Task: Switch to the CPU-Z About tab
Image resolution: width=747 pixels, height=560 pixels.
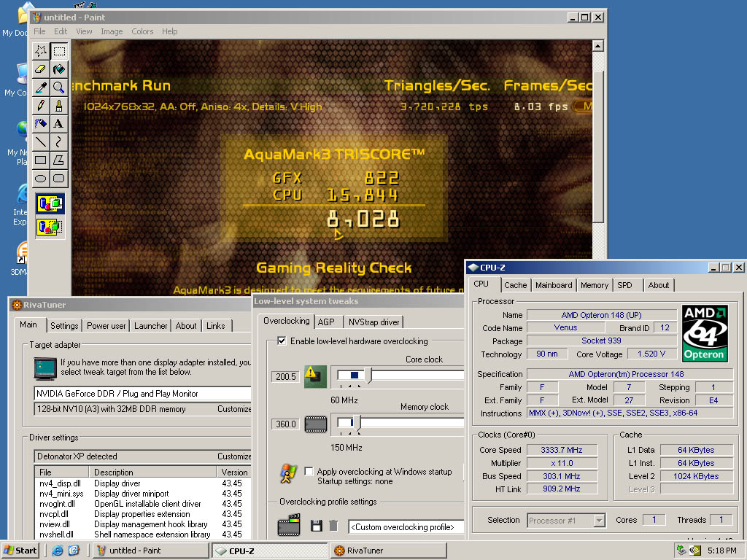Action: click(x=659, y=285)
